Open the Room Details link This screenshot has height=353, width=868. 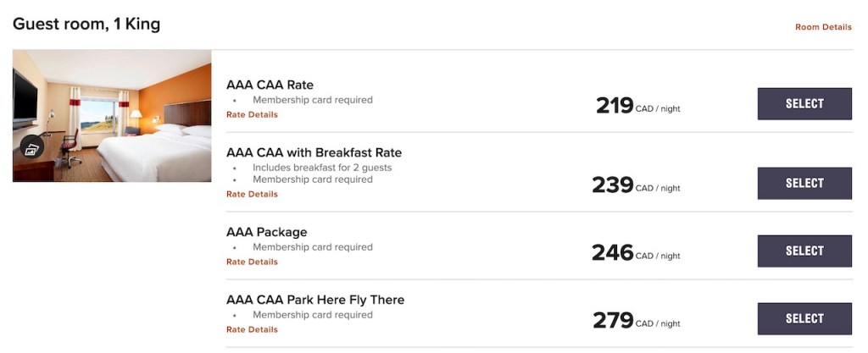pos(822,27)
